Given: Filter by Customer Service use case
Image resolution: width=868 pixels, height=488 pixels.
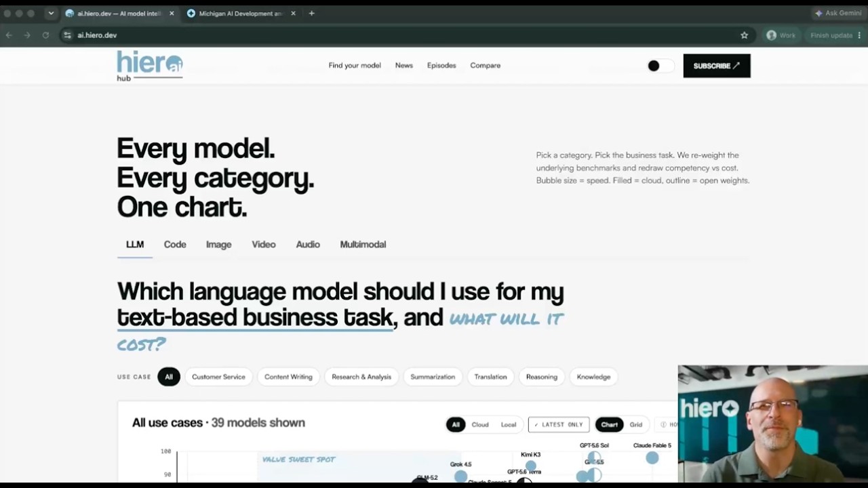Looking at the screenshot, I should [218, 377].
